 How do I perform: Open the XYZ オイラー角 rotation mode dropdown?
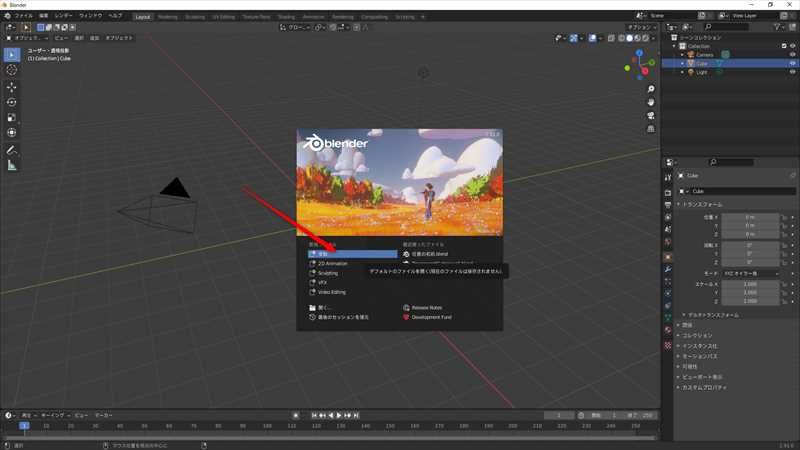click(x=751, y=273)
